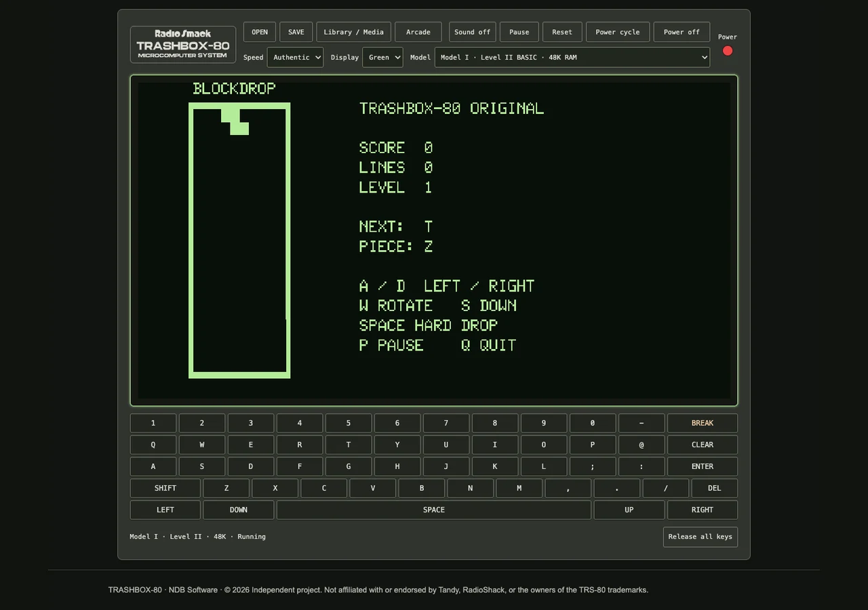Viewport: 868px width, 610px height.
Task: Click the Radio Smack TRASHBOX-80 logo
Action: point(183,45)
